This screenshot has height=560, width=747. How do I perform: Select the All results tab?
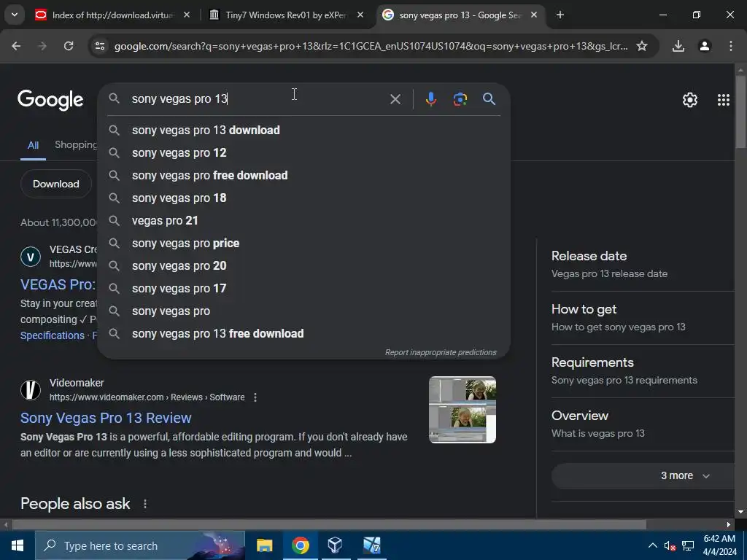[33, 146]
